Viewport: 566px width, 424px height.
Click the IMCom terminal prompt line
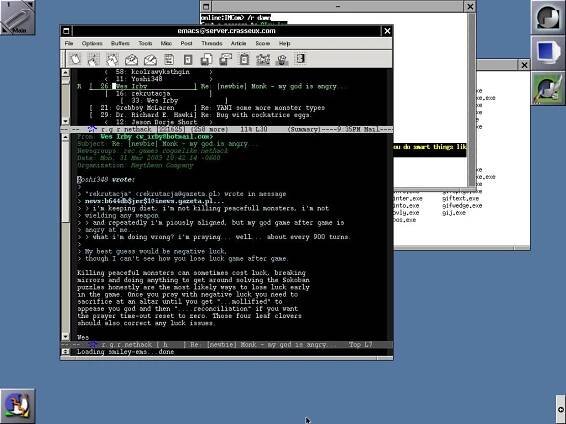tap(236, 17)
